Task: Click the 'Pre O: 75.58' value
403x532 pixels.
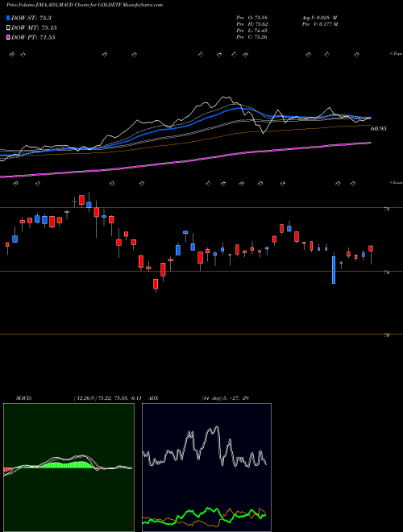Action: 251,18
